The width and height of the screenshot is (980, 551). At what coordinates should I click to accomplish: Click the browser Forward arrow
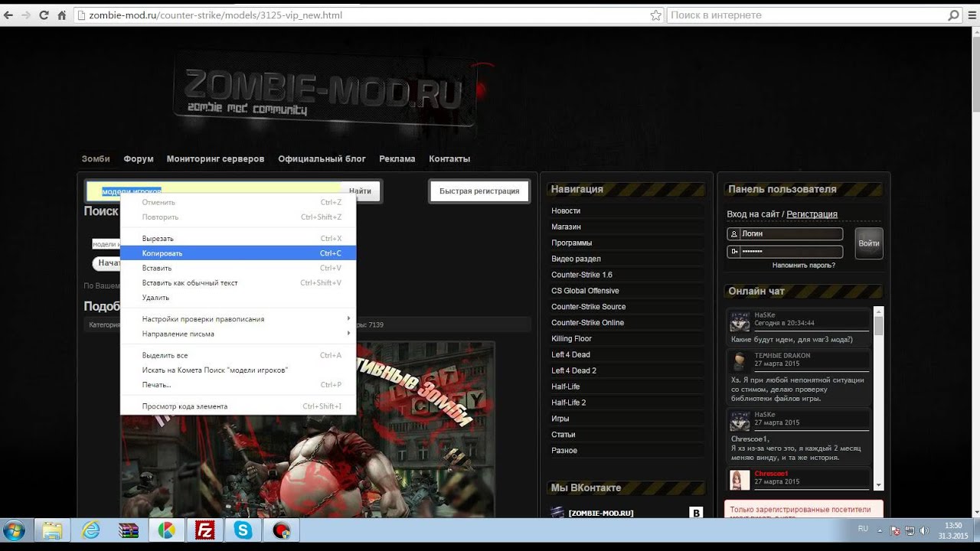point(27,15)
